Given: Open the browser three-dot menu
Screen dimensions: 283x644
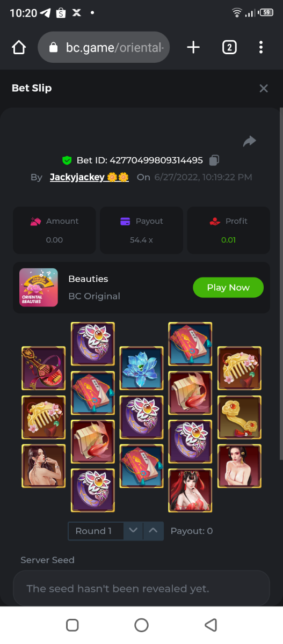Looking at the screenshot, I should point(261,47).
